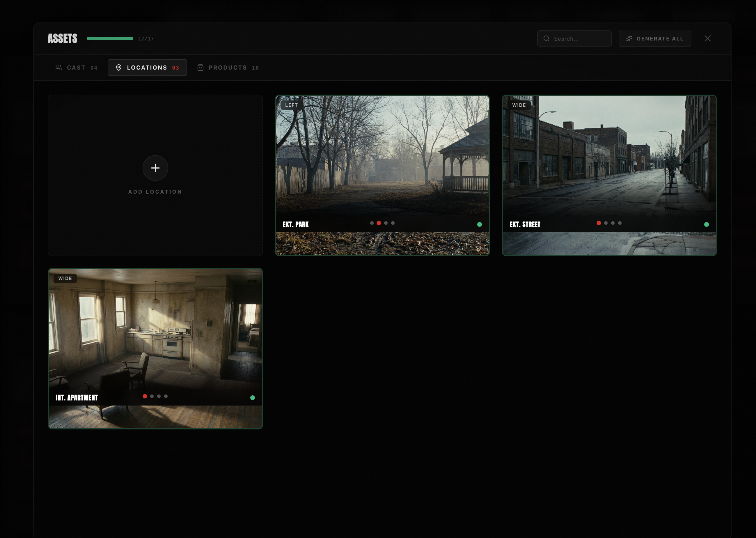Click the search magnifier icon
The image size is (756, 538).
[546, 38]
